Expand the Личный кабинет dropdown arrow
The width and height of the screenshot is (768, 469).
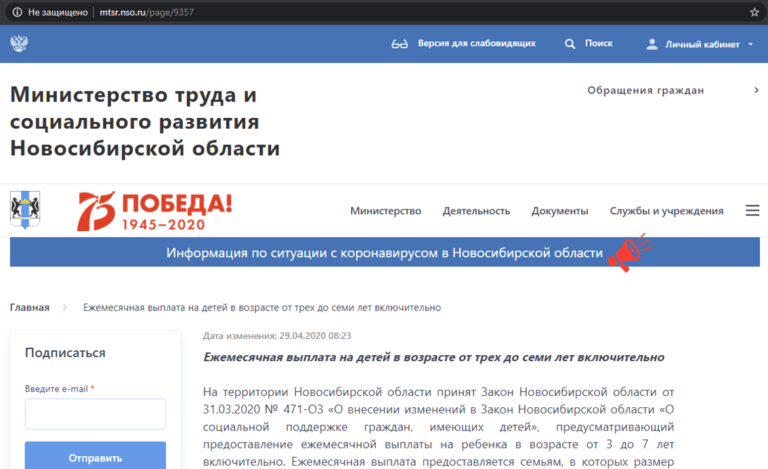[x=750, y=45]
